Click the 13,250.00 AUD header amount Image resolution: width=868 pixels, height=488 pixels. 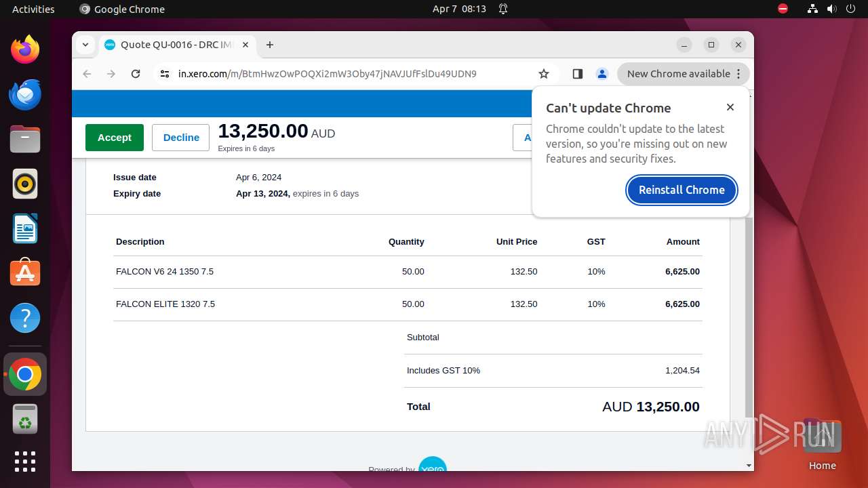pos(277,131)
